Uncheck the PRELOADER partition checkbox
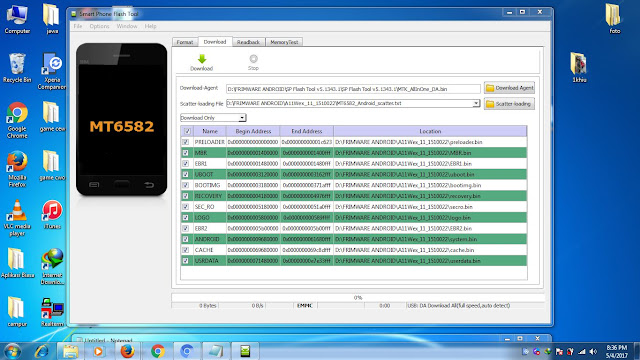The image size is (640, 360). point(186,142)
